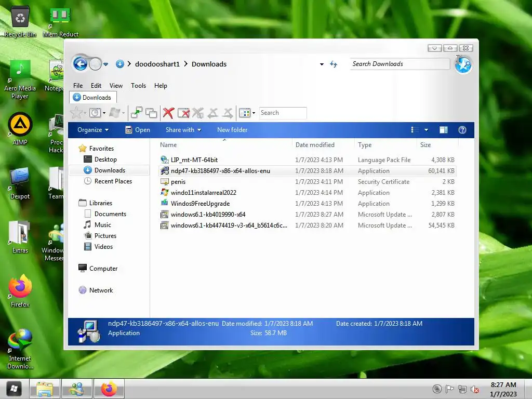This screenshot has width=532, height=399.
Task: Click the green-arrow new window icon
Action: pyautogui.click(x=137, y=113)
